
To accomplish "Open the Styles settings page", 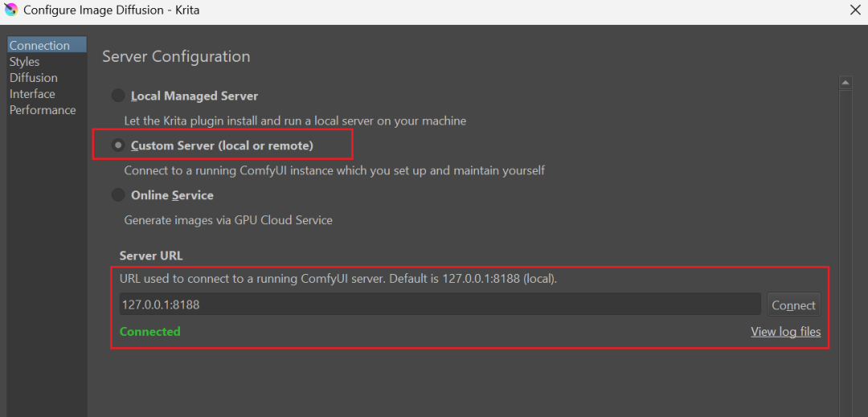I will click(x=24, y=61).
